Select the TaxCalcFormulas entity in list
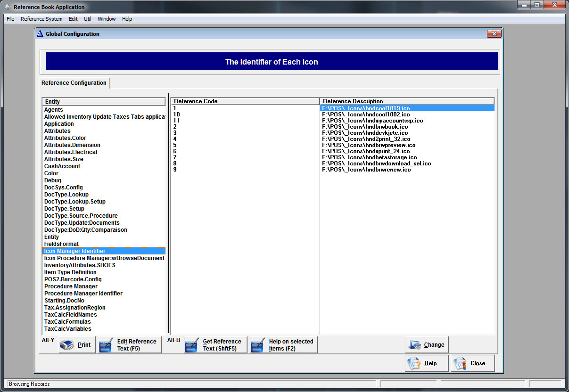This screenshot has height=392, width=569. tap(67, 322)
